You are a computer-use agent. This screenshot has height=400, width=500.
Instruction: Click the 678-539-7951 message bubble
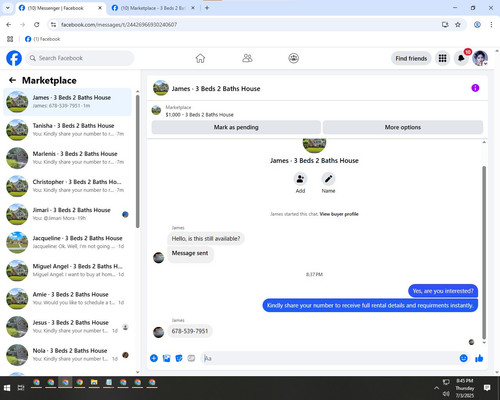point(190,331)
